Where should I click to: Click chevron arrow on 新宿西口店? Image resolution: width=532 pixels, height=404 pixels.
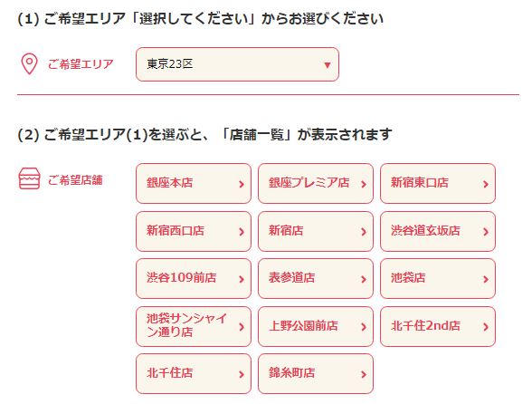(x=242, y=232)
